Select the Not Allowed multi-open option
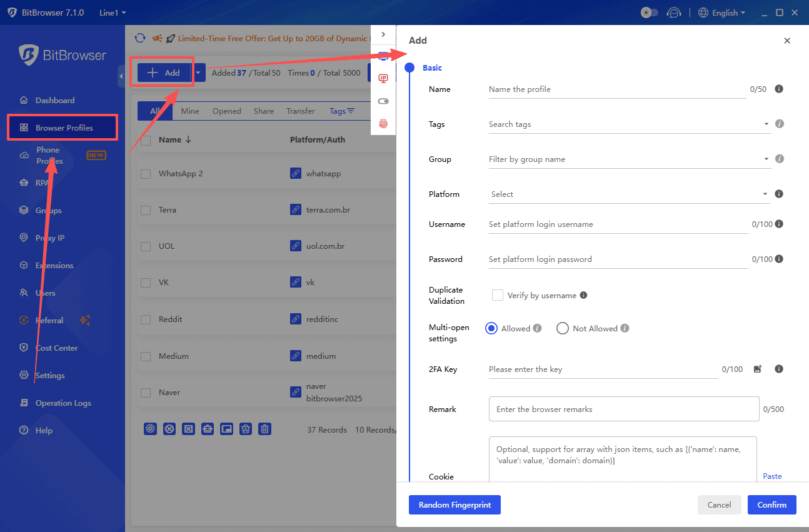This screenshot has width=809, height=532. pyautogui.click(x=562, y=328)
